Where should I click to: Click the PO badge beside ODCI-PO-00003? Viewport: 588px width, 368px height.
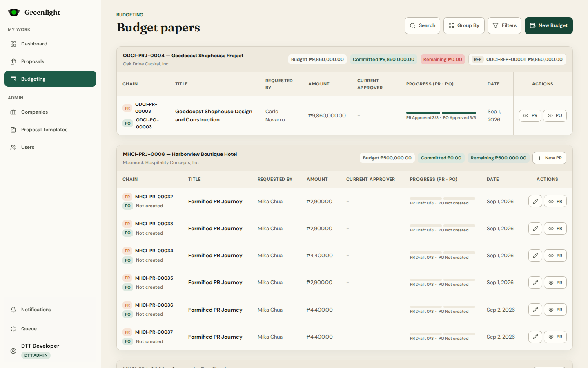tap(128, 123)
